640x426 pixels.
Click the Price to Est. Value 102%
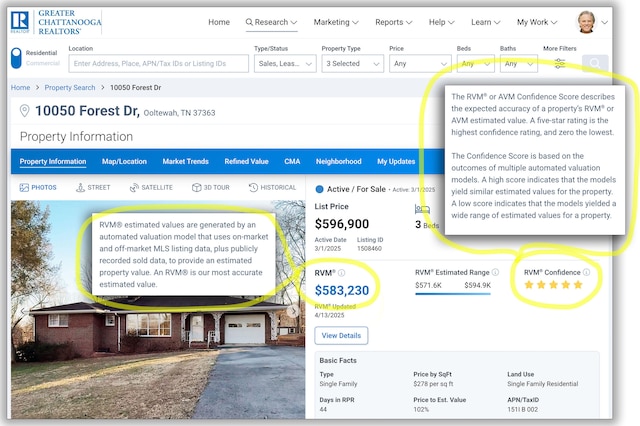[x=421, y=410]
